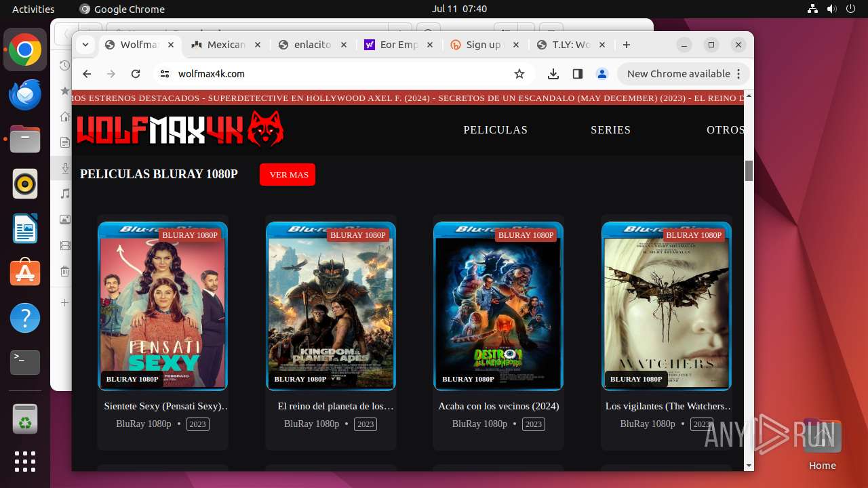This screenshot has width=868, height=488.
Task: Open Acaba con los vecinos (2024) title
Action: [498, 406]
